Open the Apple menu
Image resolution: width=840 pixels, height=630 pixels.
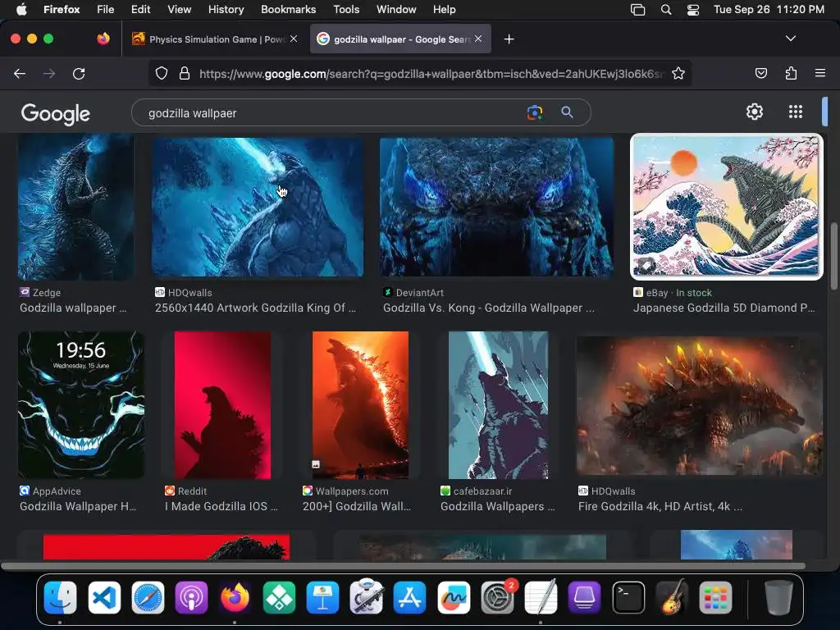pyautogui.click(x=21, y=10)
